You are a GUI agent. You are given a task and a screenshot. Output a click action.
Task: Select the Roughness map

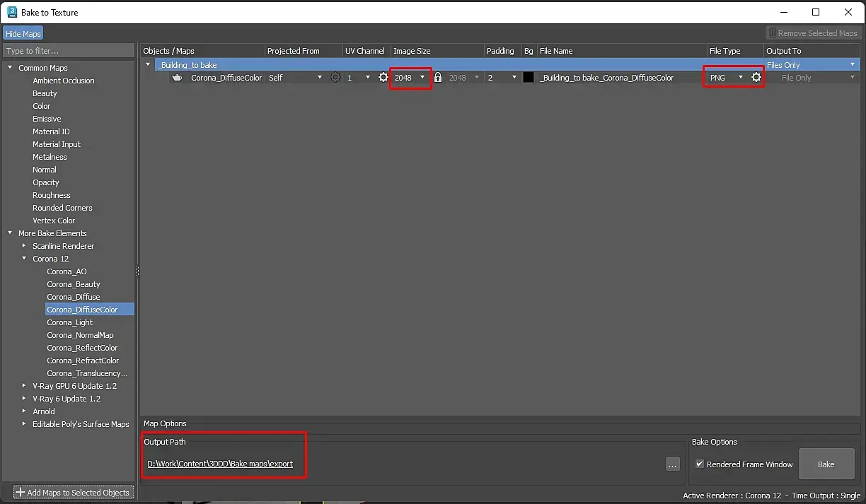click(52, 195)
